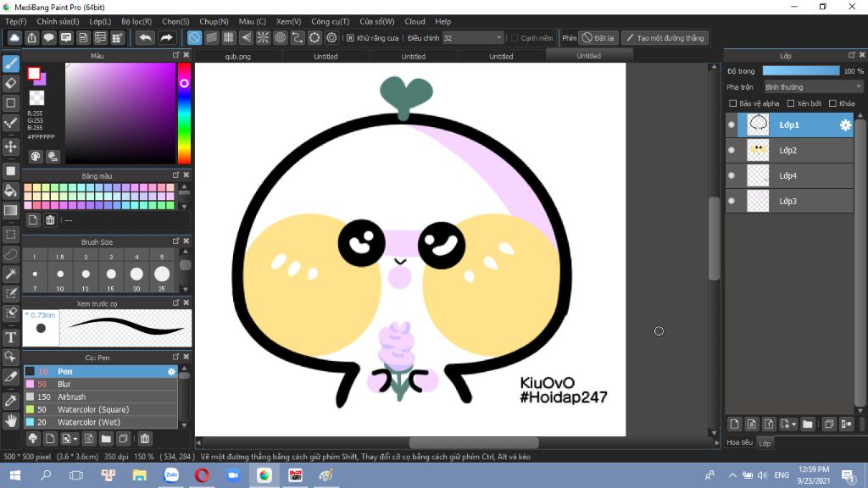Open the Tệp(F) menu

[15, 21]
